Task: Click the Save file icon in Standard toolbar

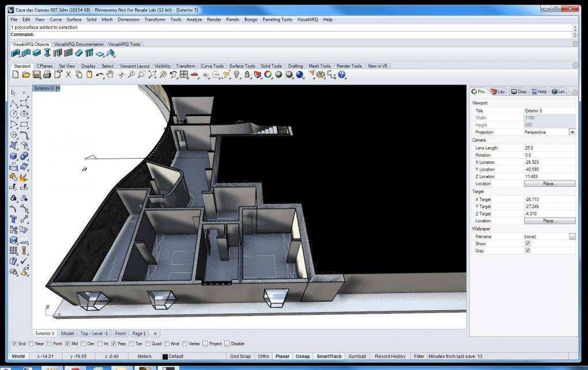Action: click(37, 75)
